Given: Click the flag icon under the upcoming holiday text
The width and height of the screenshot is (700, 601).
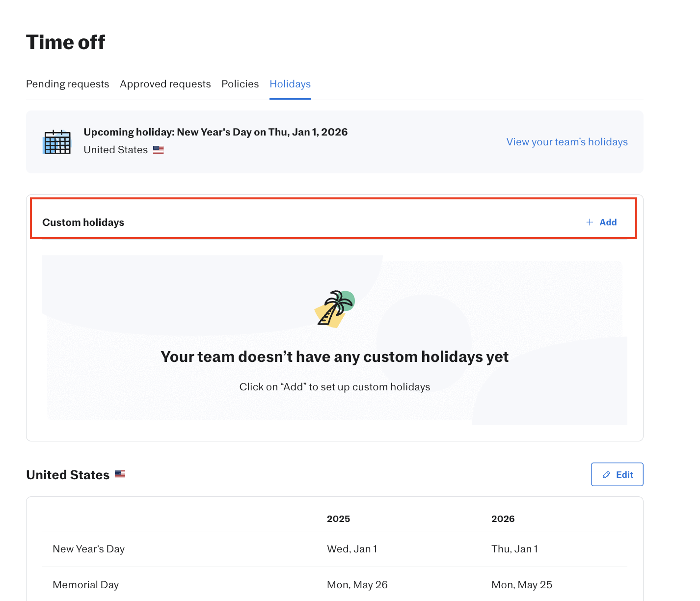Looking at the screenshot, I should tap(158, 150).
